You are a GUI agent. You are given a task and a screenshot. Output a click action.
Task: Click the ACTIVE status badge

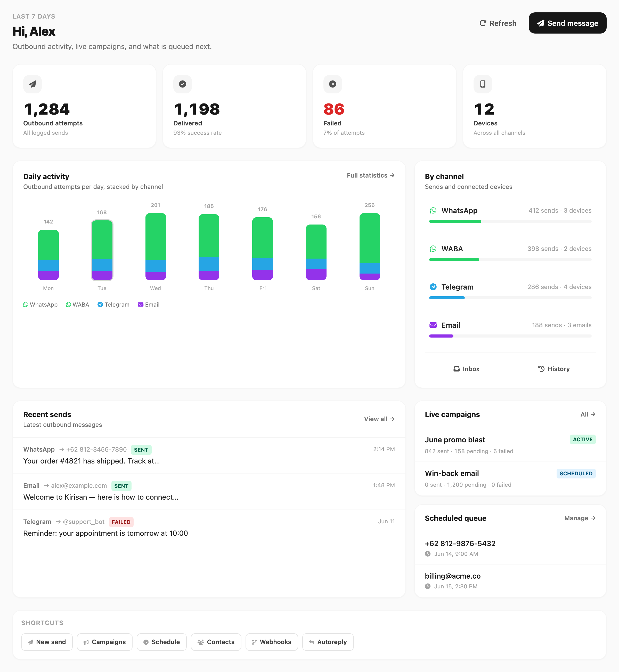582,439
